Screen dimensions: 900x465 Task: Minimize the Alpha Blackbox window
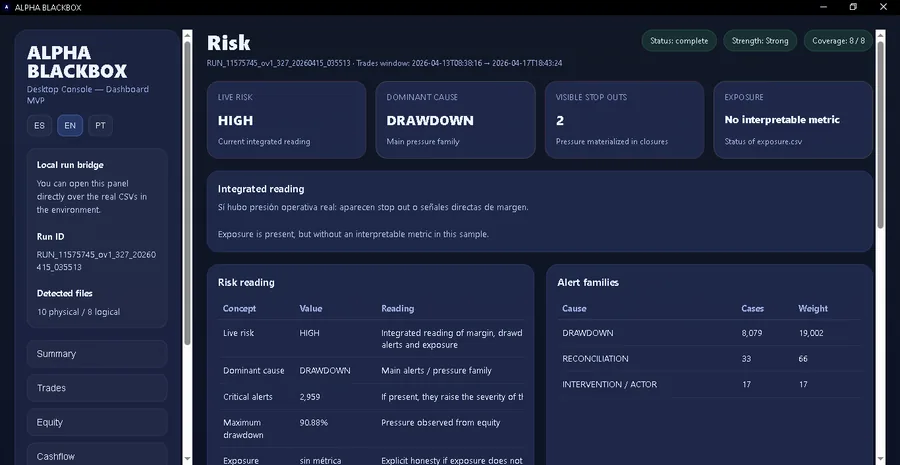click(x=824, y=7)
